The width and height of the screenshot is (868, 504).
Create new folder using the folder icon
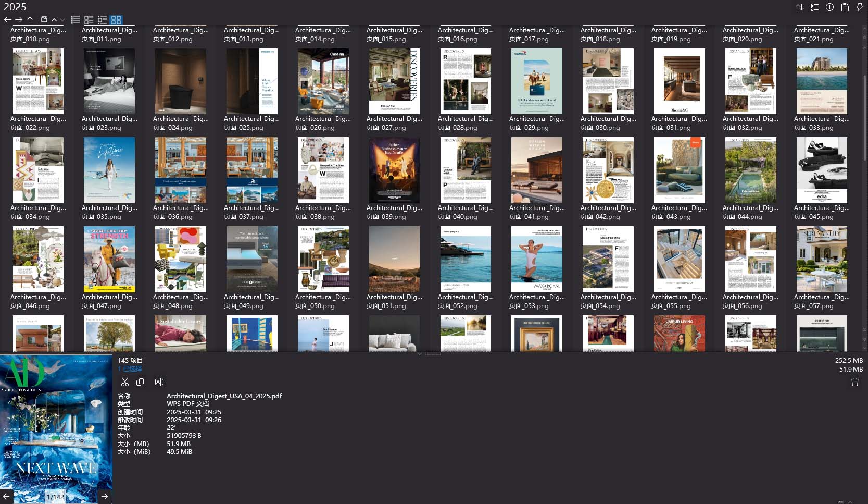pyautogui.click(x=44, y=19)
